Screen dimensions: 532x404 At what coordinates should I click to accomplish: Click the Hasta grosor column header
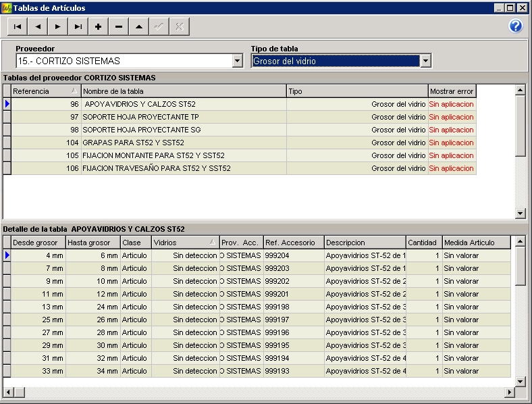(93, 243)
